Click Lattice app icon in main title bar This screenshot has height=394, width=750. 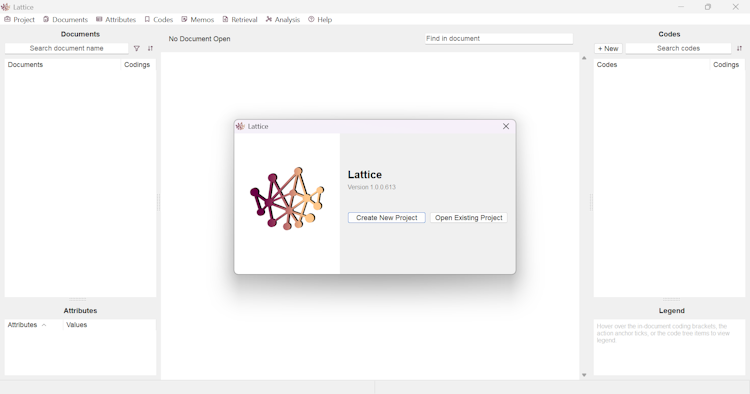click(x=6, y=7)
